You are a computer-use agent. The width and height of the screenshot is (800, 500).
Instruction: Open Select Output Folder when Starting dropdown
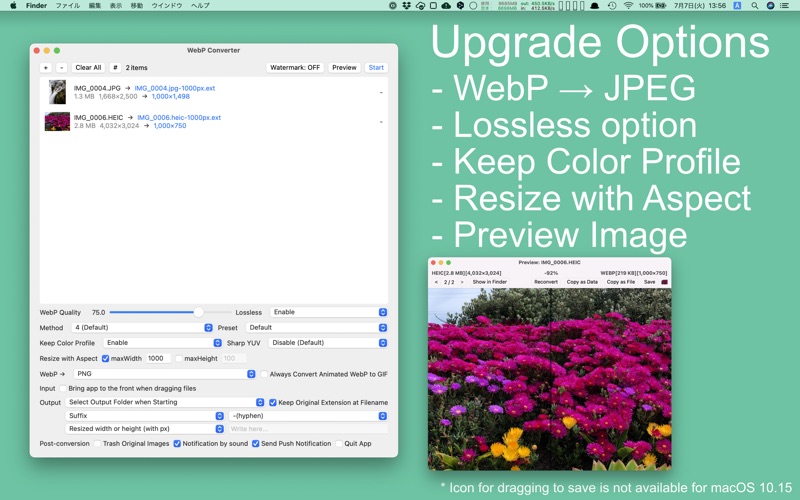tap(165, 402)
